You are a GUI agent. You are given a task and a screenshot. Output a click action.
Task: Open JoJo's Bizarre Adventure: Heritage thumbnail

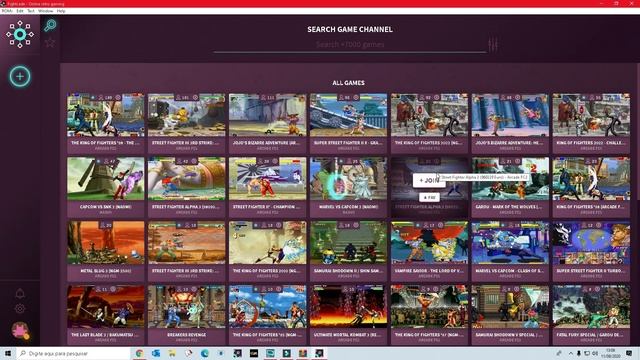510,115
